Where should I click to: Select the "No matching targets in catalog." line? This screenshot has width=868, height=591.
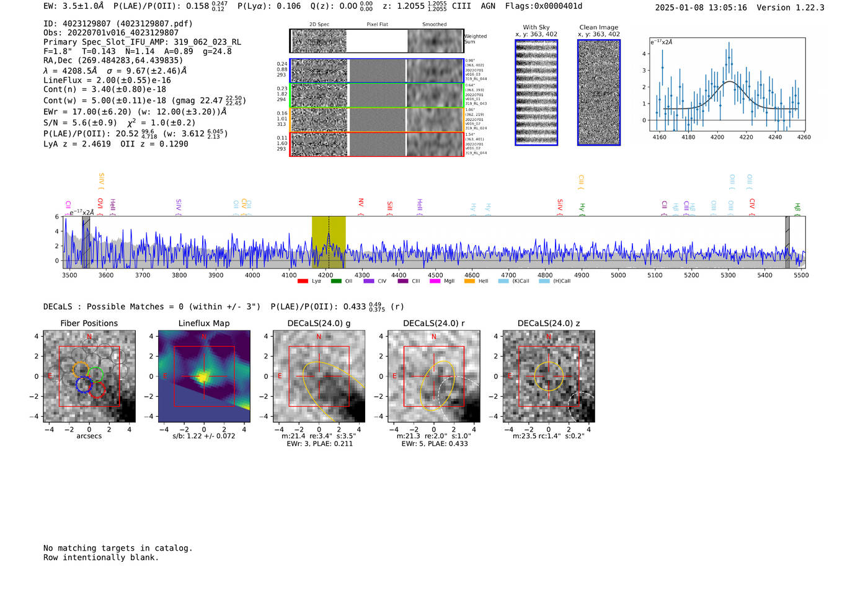(118, 548)
